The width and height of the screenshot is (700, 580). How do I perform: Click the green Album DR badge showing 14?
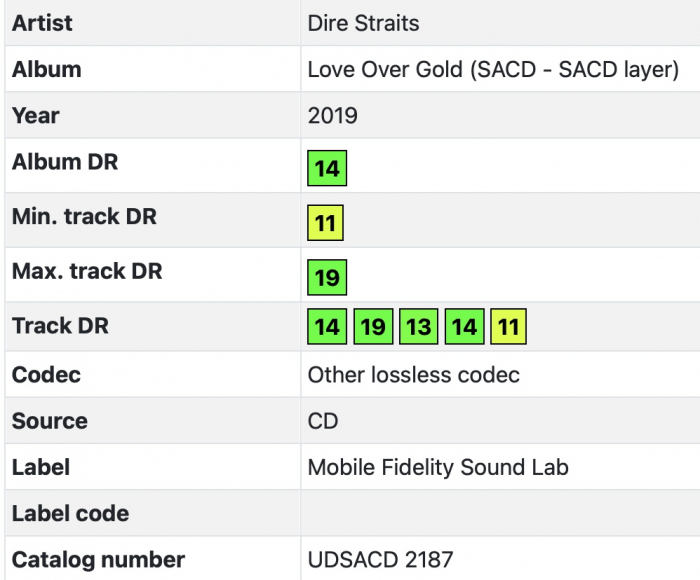pyautogui.click(x=327, y=169)
